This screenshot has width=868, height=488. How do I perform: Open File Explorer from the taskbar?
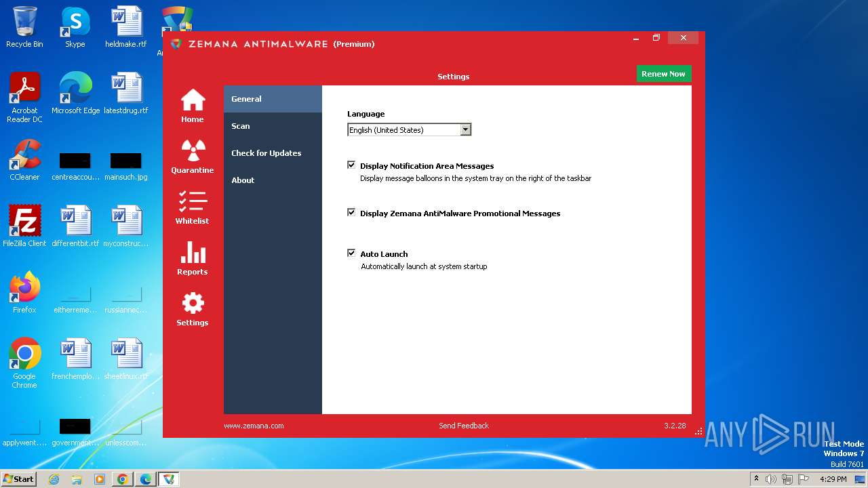pyautogui.click(x=77, y=479)
